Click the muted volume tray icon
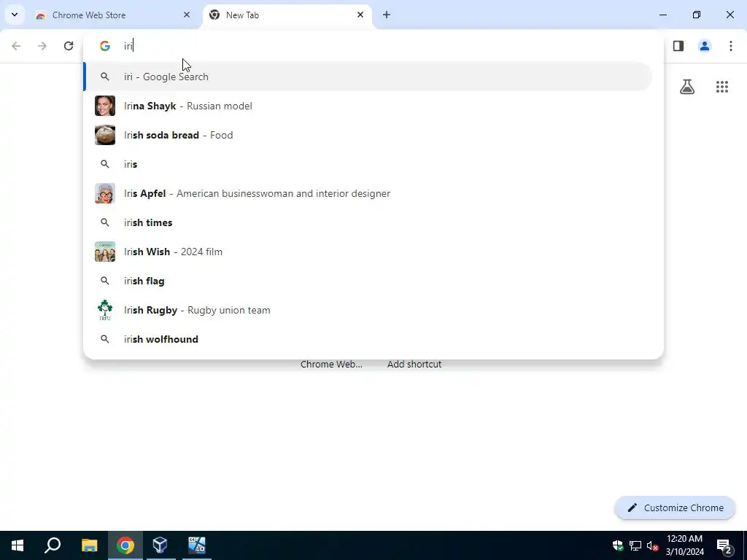The image size is (747, 560). coord(653,545)
